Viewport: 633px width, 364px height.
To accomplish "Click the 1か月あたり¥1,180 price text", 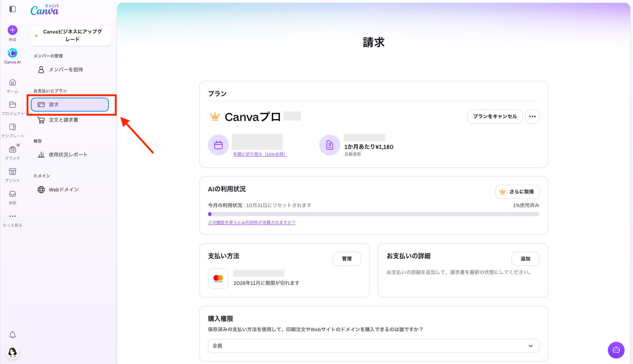I will [369, 147].
